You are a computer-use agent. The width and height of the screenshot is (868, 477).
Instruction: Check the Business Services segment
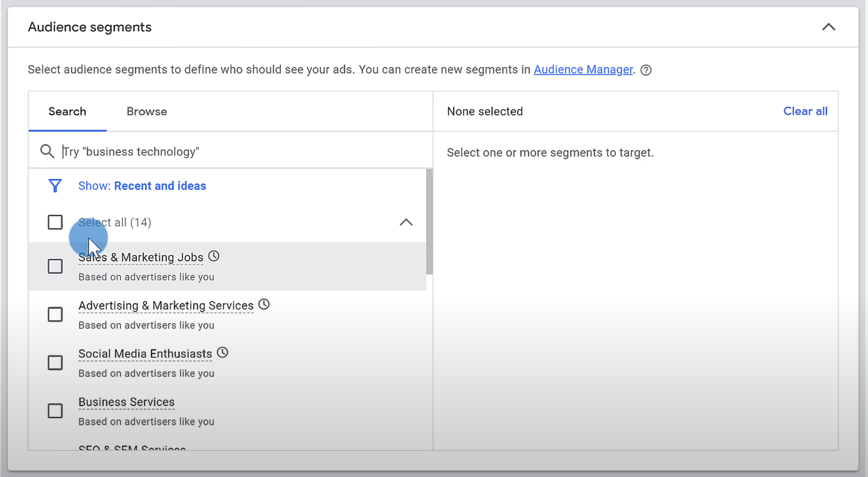[x=55, y=411]
